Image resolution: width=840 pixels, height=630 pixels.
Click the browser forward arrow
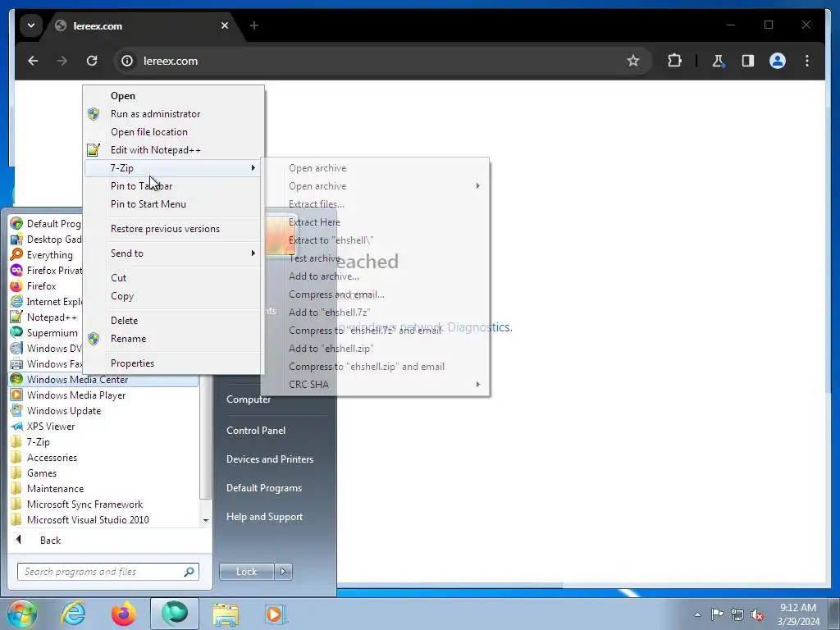62,61
